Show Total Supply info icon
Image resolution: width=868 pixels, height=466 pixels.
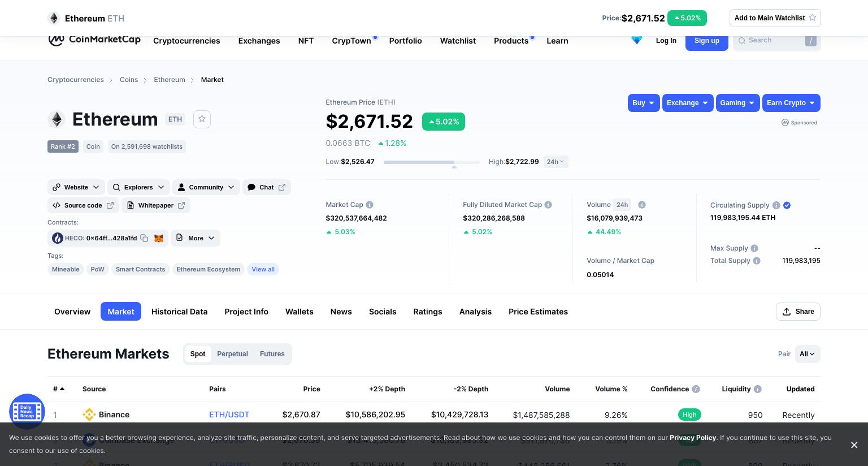point(757,261)
